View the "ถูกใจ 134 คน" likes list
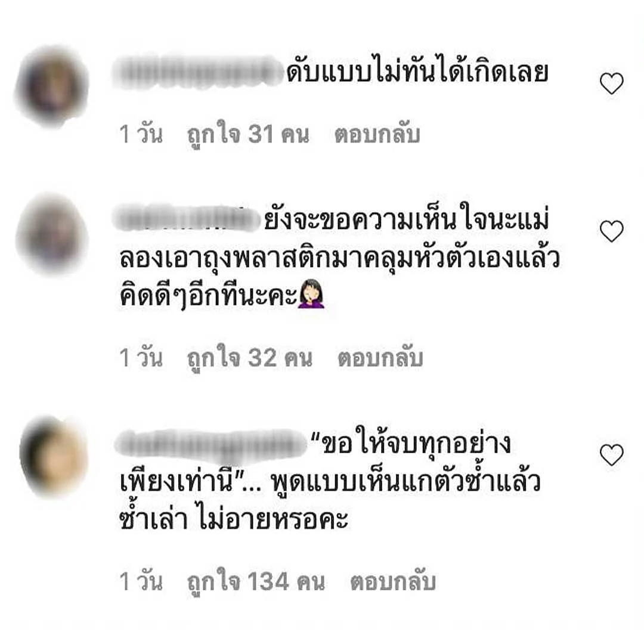The width and height of the screenshot is (644, 644). point(256,580)
